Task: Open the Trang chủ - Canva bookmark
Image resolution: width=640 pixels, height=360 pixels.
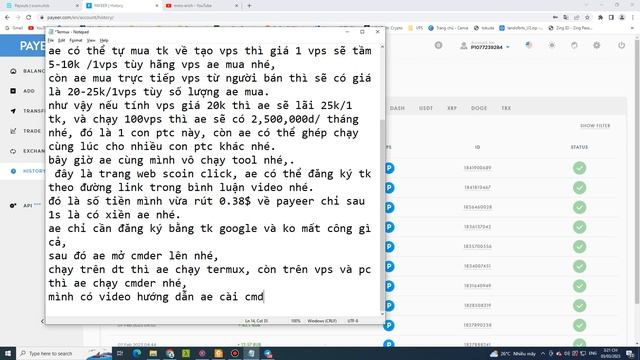Action: (x=448, y=28)
